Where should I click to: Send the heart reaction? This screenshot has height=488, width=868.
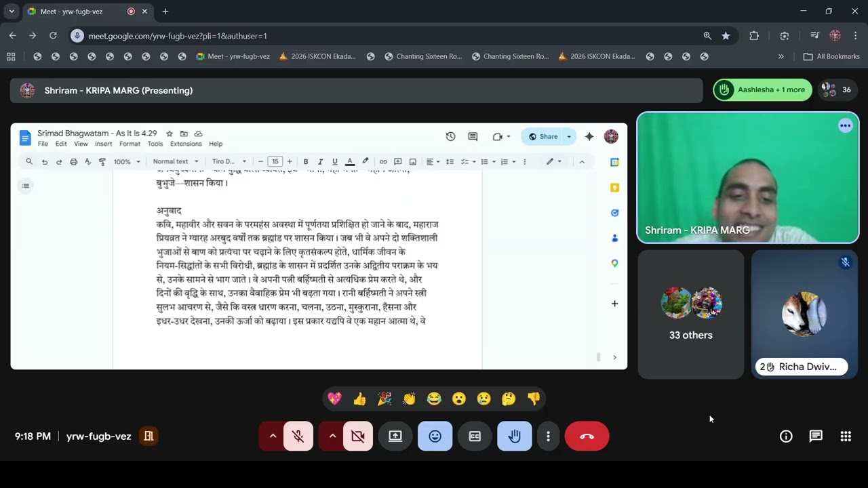click(334, 399)
